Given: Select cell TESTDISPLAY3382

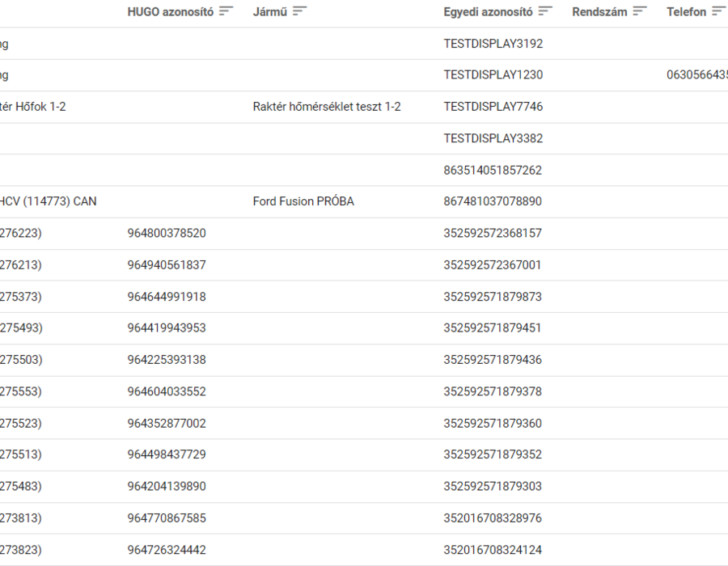Looking at the screenshot, I should pyautogui.click(x=493, y=138).
